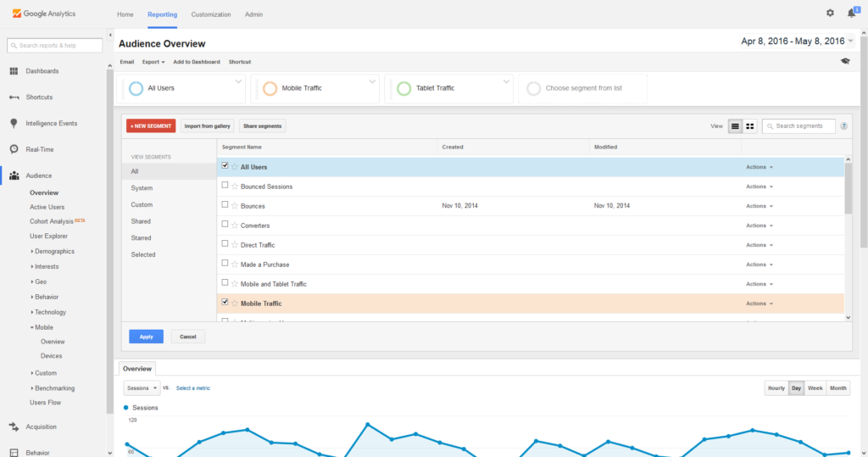Star the Mobile and Tablet Traffic segment
This screenshot has width=868, height=457.
point(235,284)
